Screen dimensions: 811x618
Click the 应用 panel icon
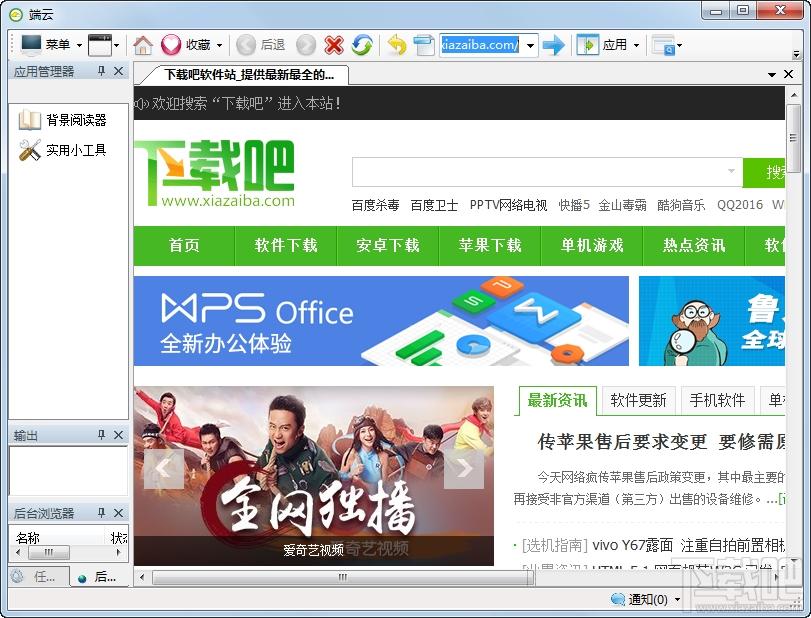pos(588,45)
